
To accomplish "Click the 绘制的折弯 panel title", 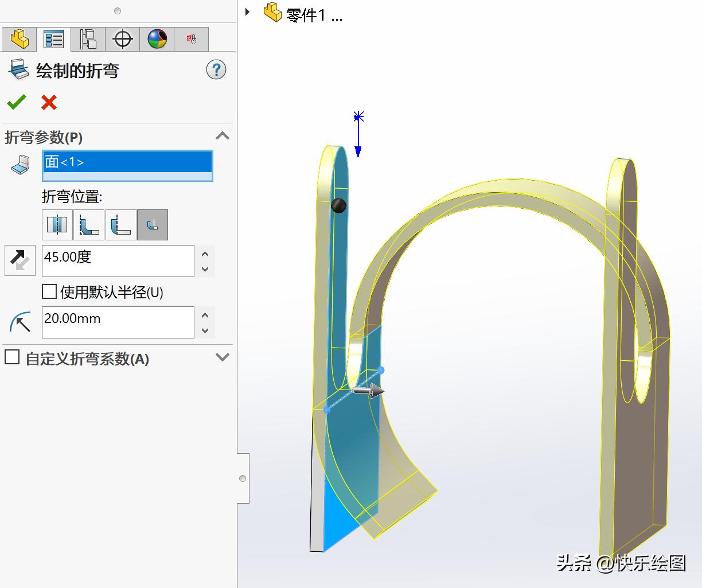I will pos(77,71).
